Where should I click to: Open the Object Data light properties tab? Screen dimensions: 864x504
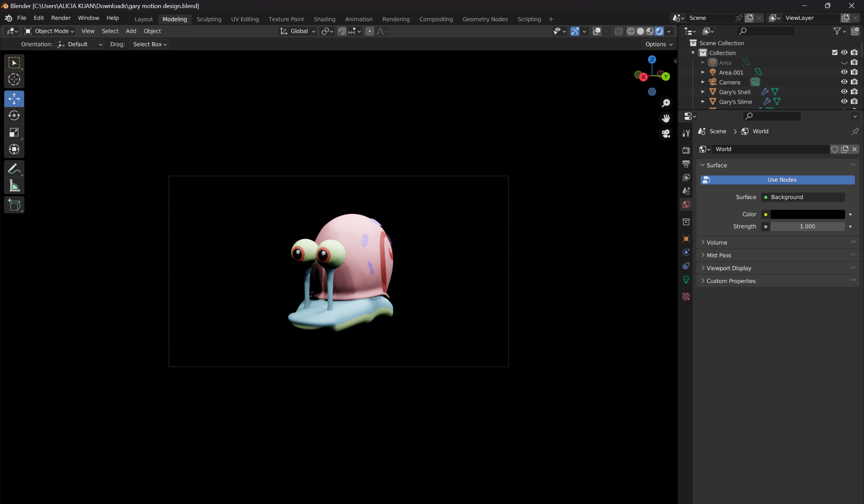point(686,280)
